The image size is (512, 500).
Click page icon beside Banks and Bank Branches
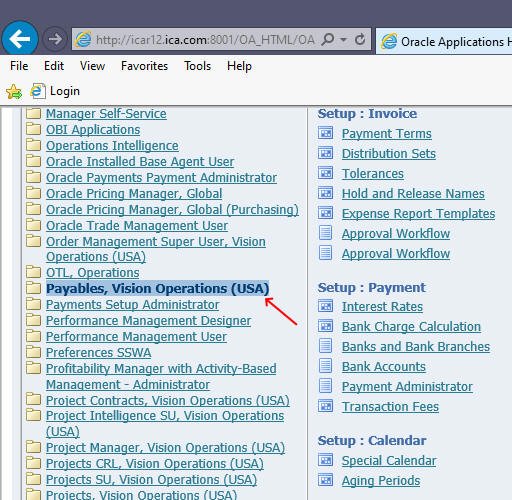(326, 346)
